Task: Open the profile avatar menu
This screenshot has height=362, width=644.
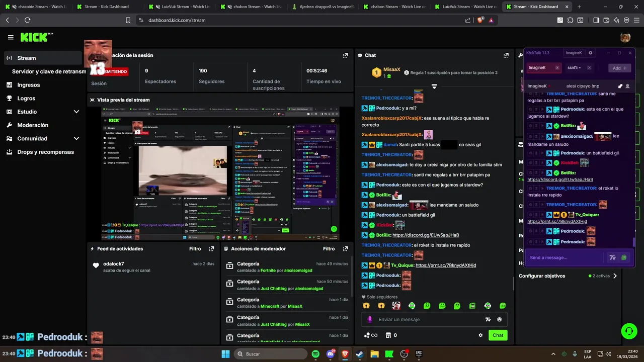Action: click(x=625, y=37)
